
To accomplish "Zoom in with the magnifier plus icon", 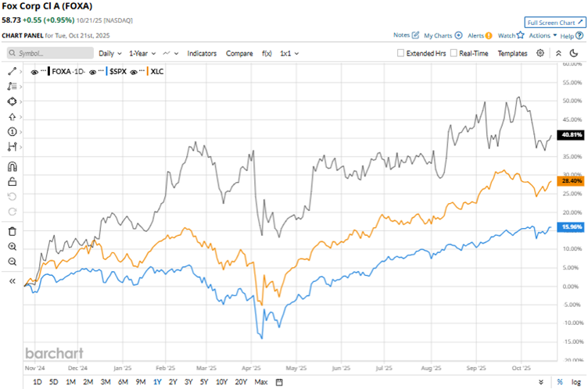I will (x=12, y=246).
